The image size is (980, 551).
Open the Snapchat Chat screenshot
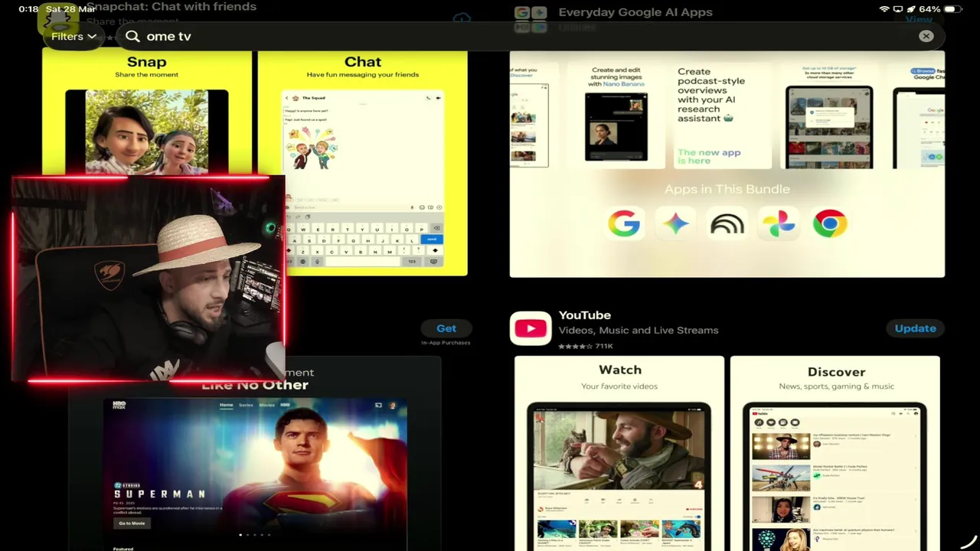pyautogui.click(x=362, y=163)
